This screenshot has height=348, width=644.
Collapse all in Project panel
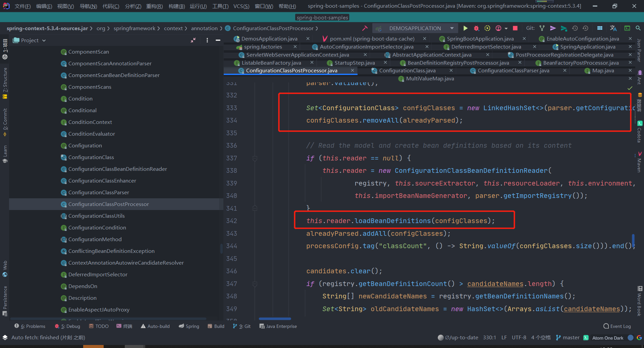coord(193,40)
